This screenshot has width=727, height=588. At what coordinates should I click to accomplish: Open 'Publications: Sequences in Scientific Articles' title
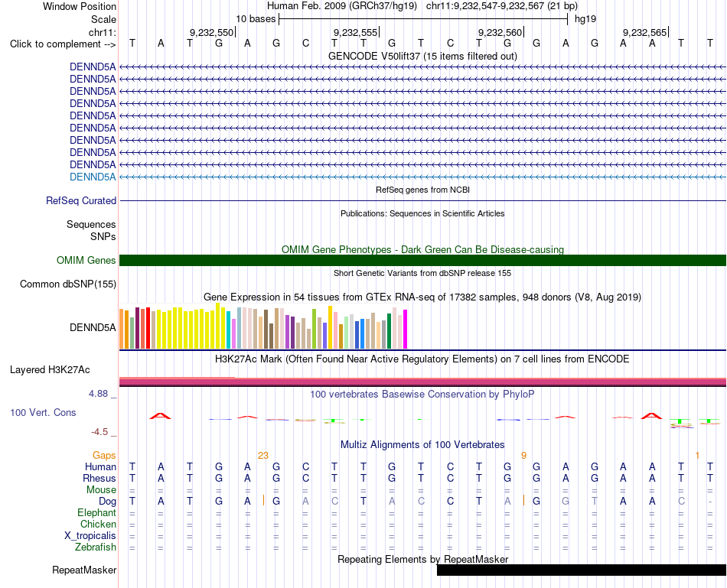(x=422, y=213)
